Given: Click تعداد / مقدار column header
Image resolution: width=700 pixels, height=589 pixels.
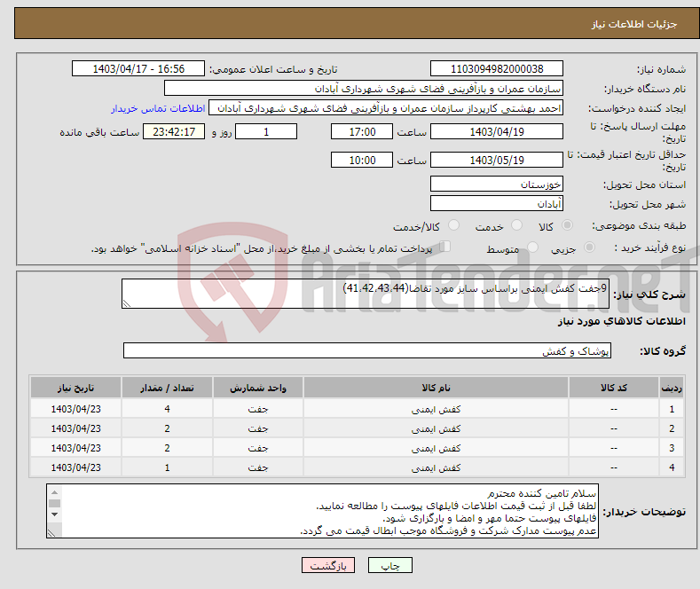Looking at the screenshot, I should click(167, 388).
